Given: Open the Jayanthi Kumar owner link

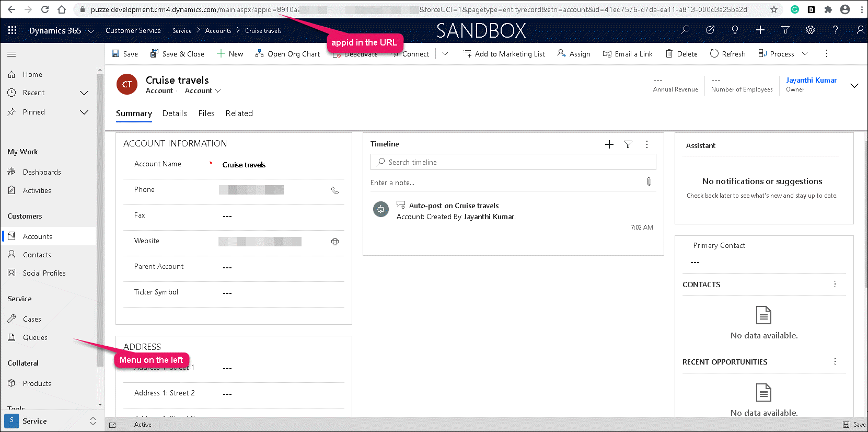Looking at the screenshot, I should tap(811, 80).
